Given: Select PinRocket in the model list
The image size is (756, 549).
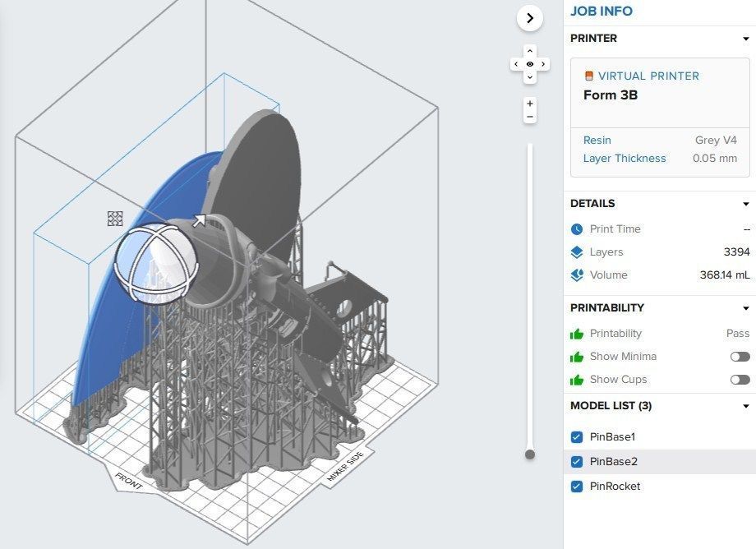Looking at the screenshot, I should pos(615,487).
